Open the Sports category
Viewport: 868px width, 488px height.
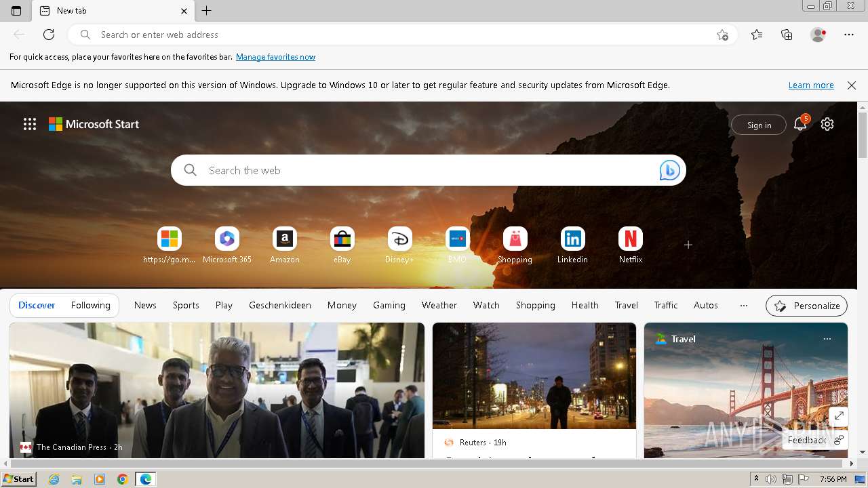[x=186, y=306]
